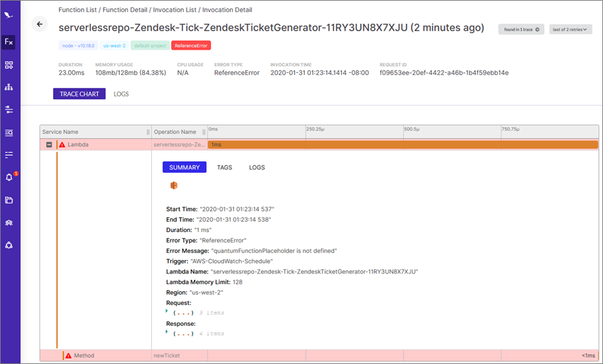Click the request ID value f09653ee

coord(444,73)
